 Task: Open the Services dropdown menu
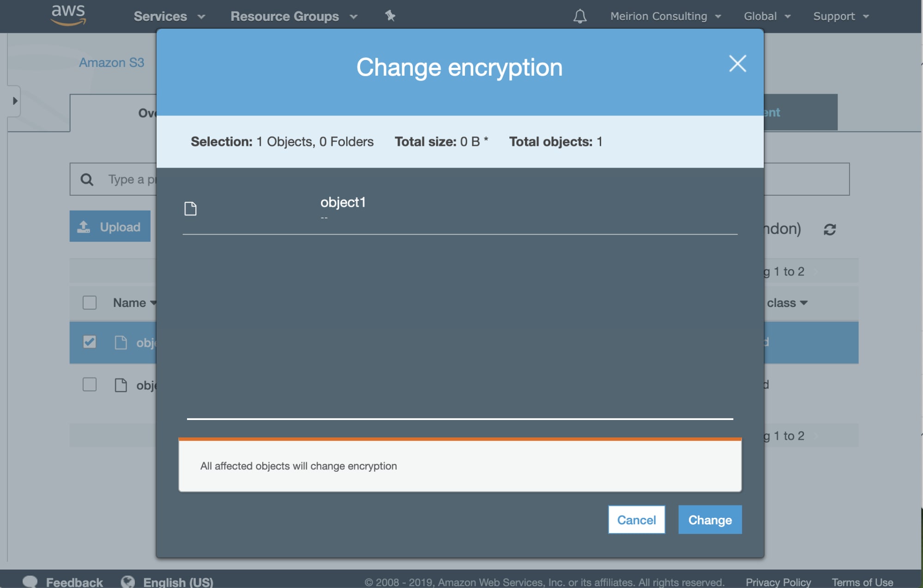[169, 17]
